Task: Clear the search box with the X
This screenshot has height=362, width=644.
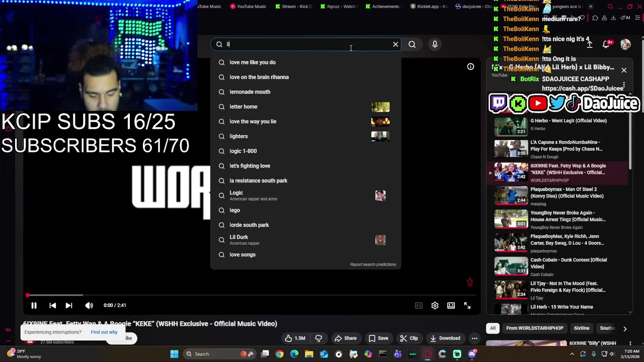Action: pos(395,44)
